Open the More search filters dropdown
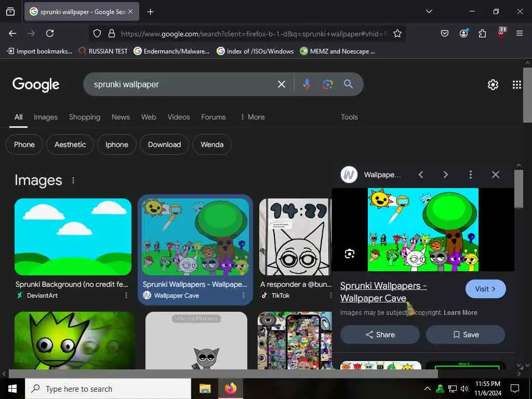 pyautogui.click(x=252, y=117)
